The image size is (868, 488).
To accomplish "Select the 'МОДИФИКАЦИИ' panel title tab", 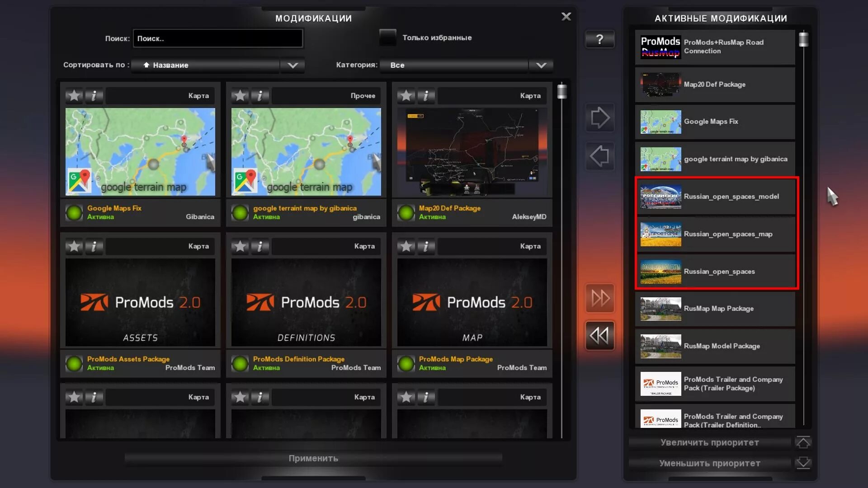I will pyautogui.click(x=314, y=18).
